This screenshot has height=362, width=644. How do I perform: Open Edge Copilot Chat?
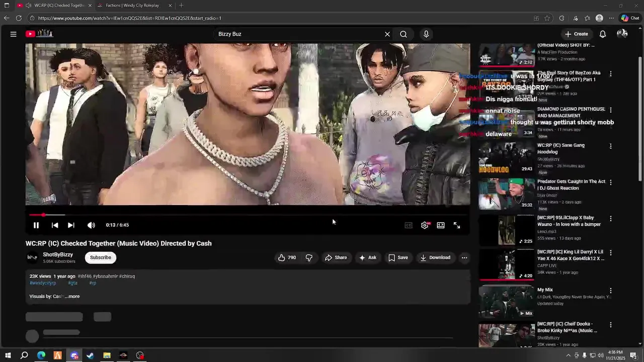coord(630,18)
